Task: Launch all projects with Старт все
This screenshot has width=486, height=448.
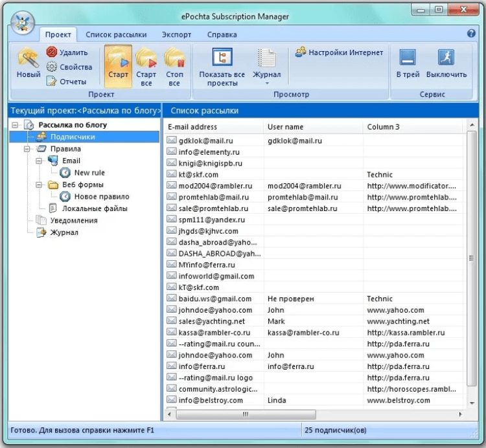Action: [146, 66]
